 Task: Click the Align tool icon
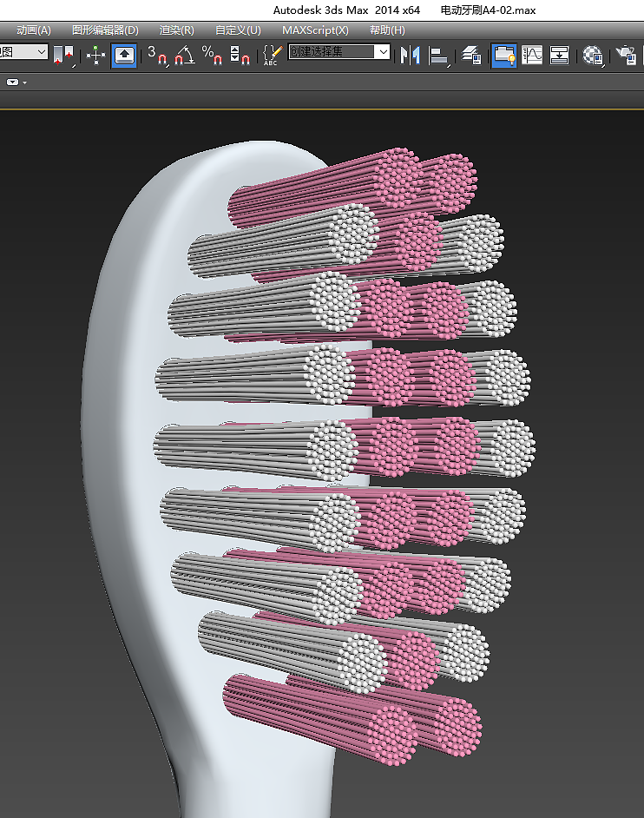439,56
